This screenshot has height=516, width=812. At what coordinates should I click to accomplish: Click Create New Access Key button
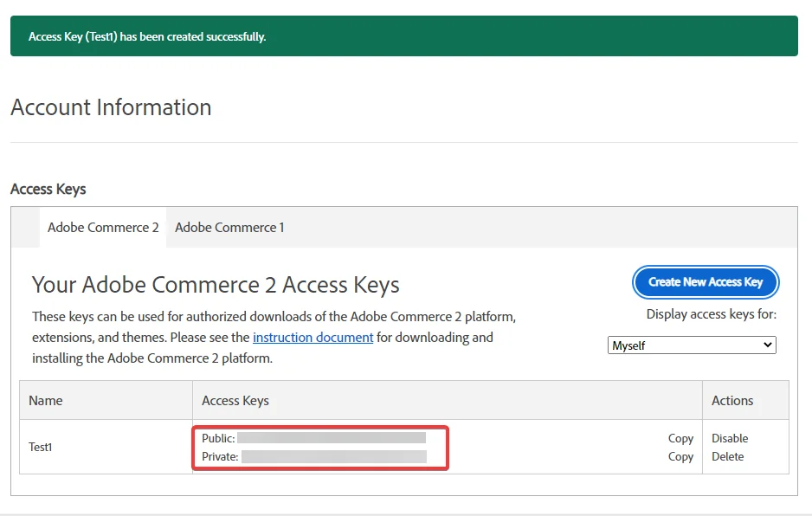706,282
